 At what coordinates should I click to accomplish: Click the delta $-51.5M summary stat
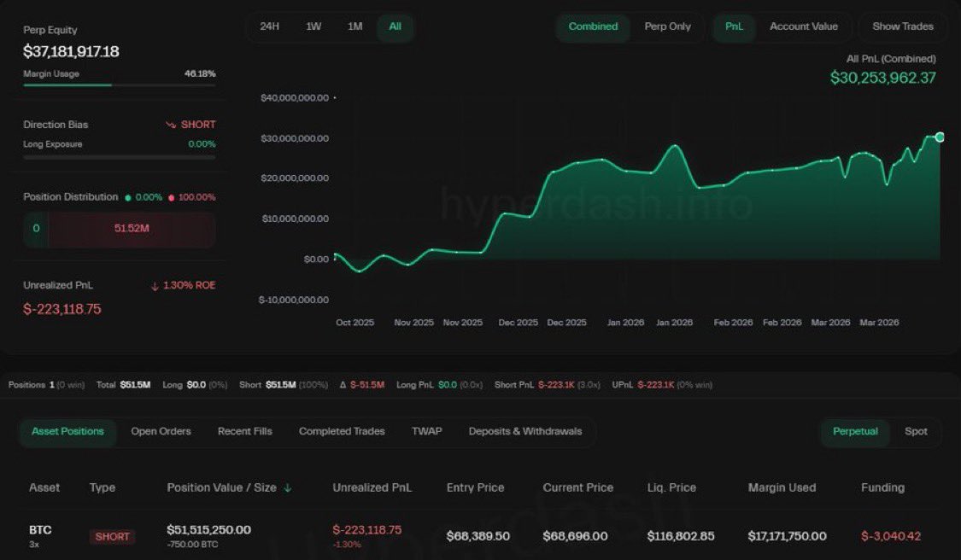(361, 385)
